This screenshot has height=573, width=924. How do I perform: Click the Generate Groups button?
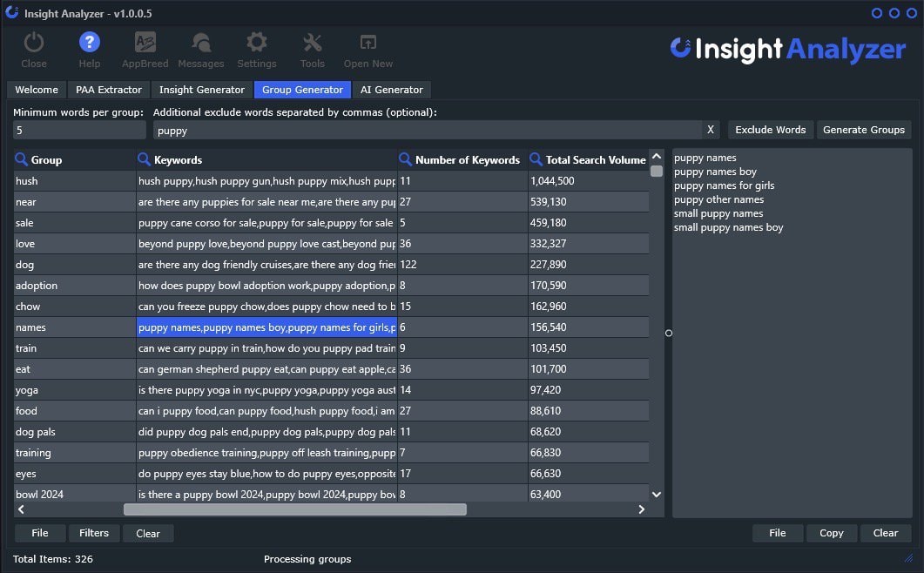point(864,129)
